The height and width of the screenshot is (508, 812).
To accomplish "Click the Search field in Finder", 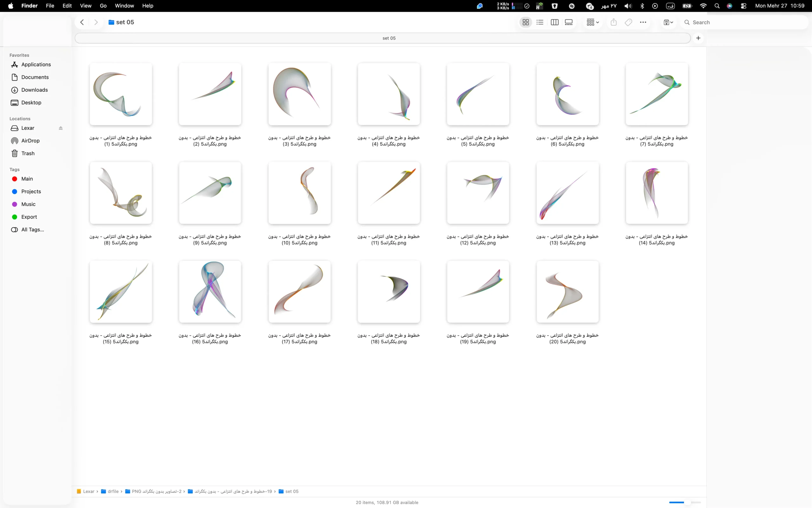I will [744, 22].
